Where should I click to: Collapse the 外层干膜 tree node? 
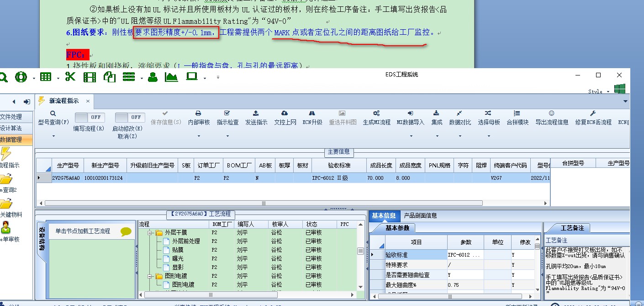(149, 232)
